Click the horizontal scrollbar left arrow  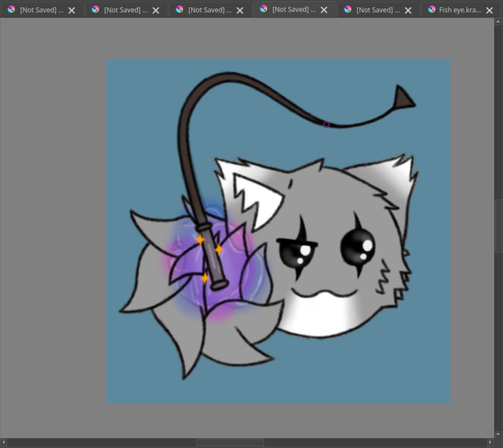pos(4,442)
